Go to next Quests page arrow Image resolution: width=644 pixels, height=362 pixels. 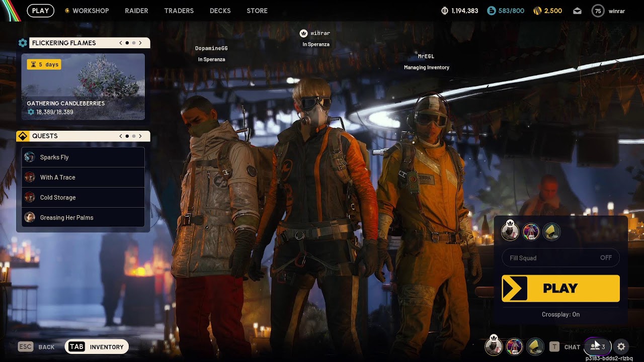pyautogui.click(x=140, y=136)
